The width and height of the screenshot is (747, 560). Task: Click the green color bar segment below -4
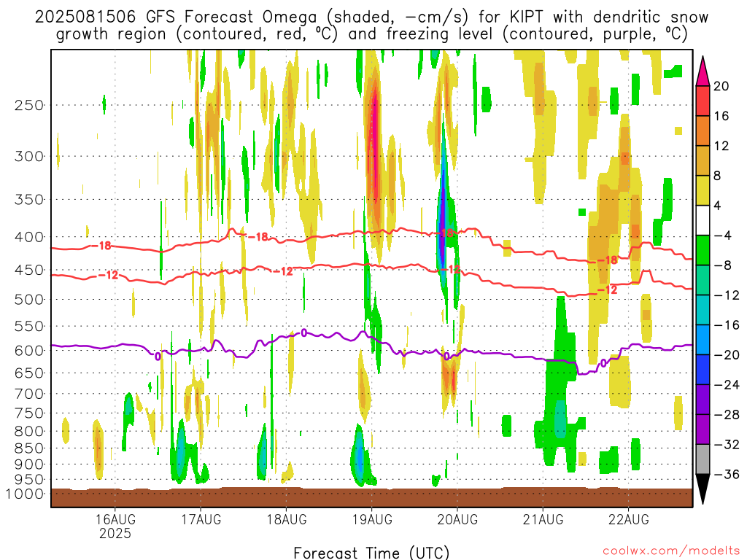point(703,250)
